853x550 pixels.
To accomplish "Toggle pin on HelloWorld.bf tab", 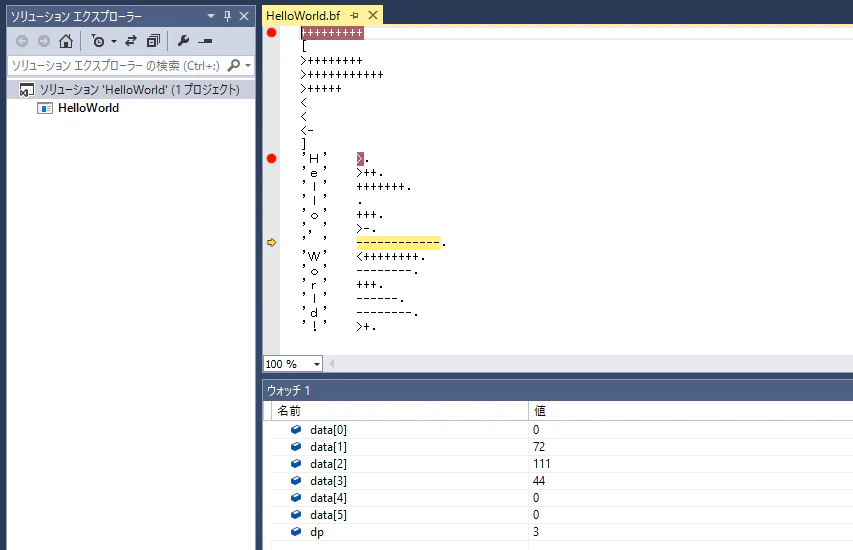I will tap(355, 16).
